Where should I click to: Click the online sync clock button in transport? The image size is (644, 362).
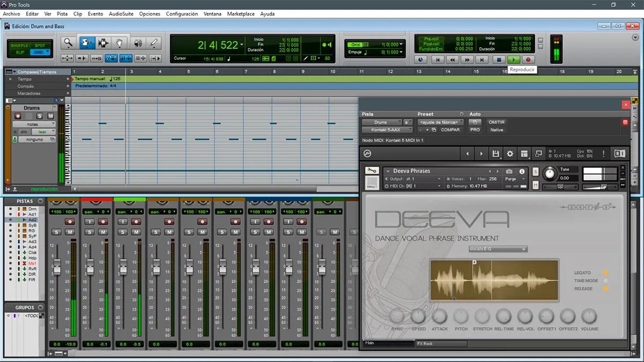tap(422, 60)
